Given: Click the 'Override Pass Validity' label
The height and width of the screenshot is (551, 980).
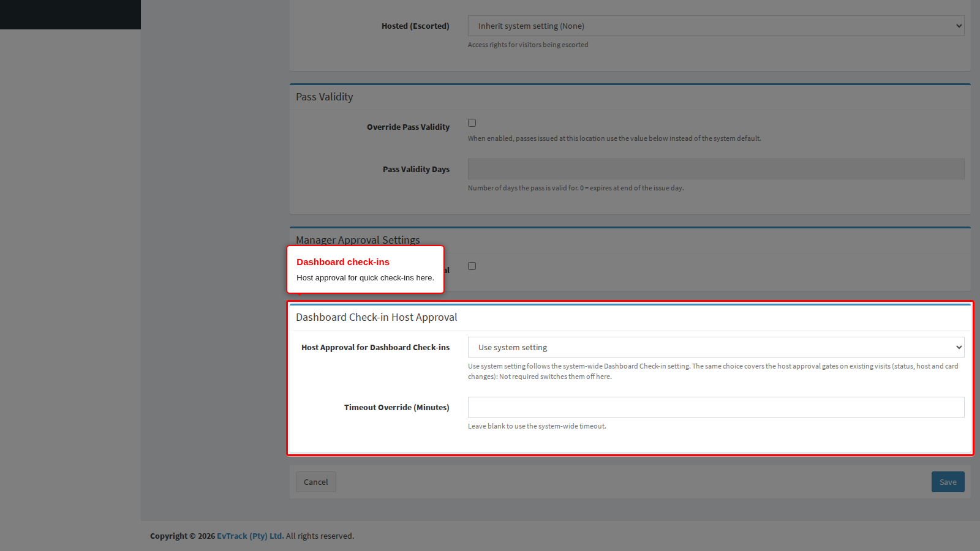Looking at the screenshot, I should coord(408,127).
